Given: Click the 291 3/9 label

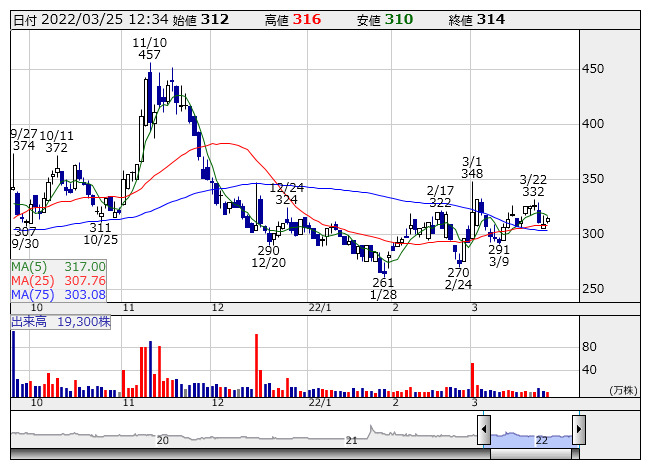Looking at the screenshot, I should pos(499,256).
